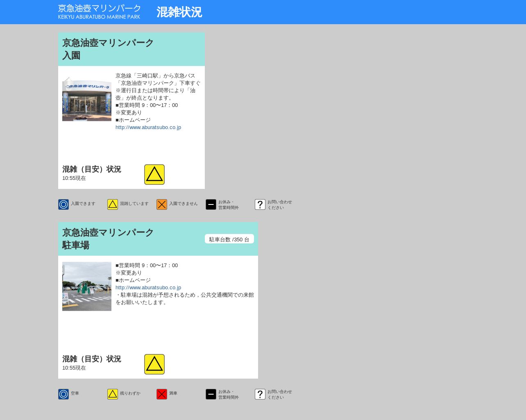526x420 pixels.
Task: Click the blue circle 入園できます legend icon
Action: coord(63,204)
